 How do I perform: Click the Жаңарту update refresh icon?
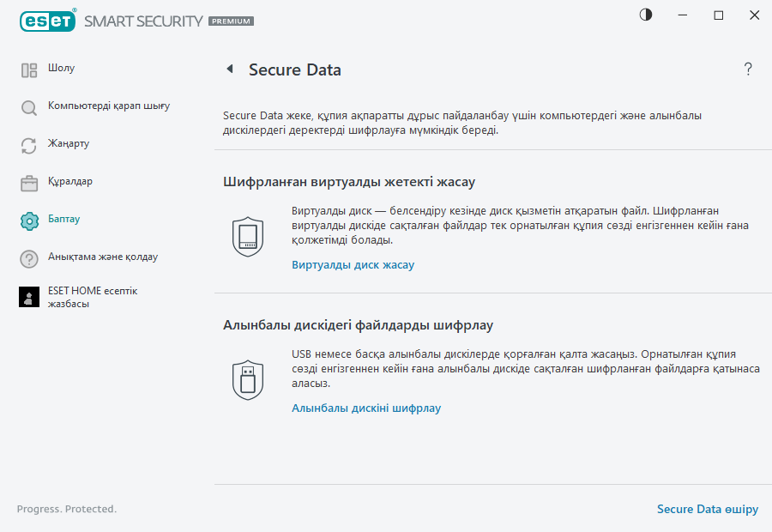(x=28, y=143)
